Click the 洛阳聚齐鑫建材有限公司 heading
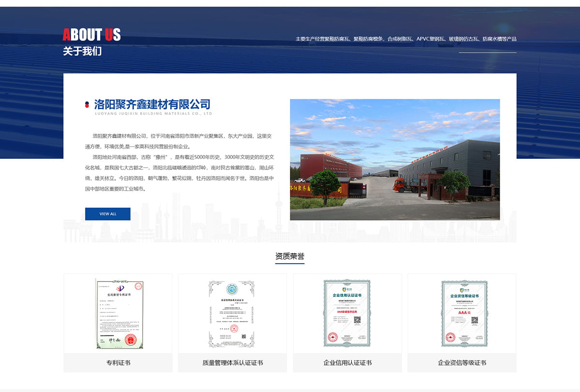Image resolution: width=580 pixels, height=392 pixels. click(x=152, y=104)
